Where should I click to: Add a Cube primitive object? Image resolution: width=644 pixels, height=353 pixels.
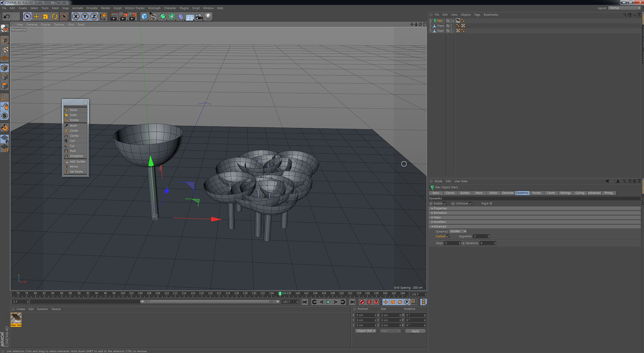tap(144, 16)
